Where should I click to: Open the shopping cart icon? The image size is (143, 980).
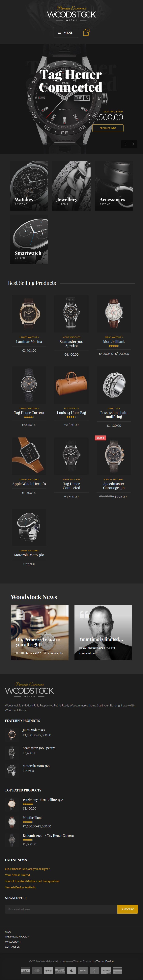86,33
